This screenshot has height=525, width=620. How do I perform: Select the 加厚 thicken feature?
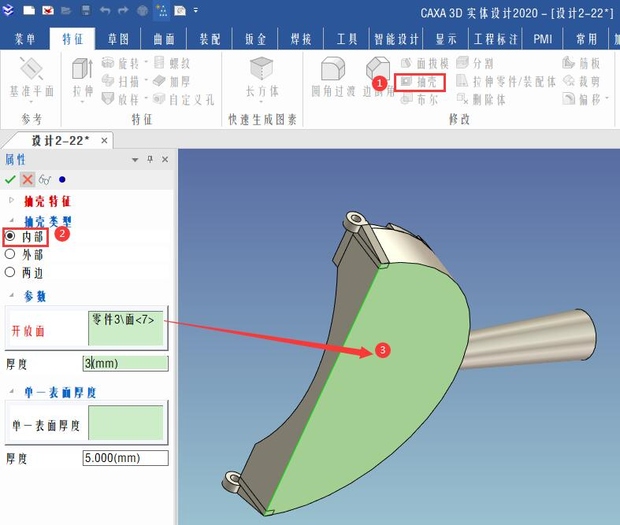[172, 81]
